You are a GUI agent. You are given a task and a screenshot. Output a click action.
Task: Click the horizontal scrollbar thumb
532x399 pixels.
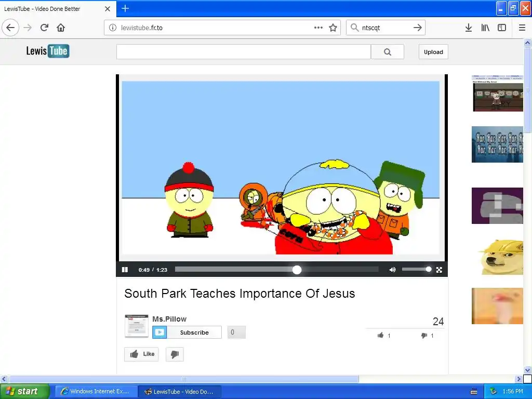(x=183, y=379)
